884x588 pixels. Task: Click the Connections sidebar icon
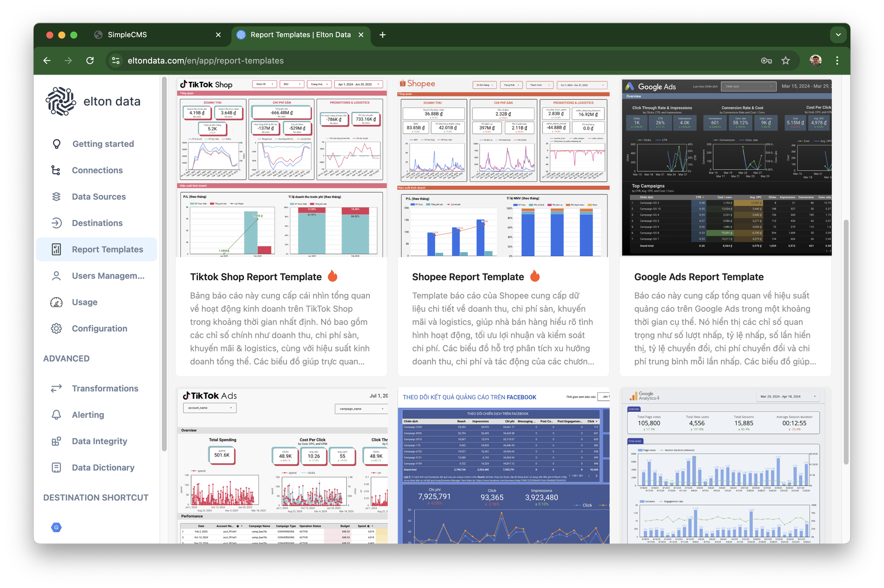point(56,170)
